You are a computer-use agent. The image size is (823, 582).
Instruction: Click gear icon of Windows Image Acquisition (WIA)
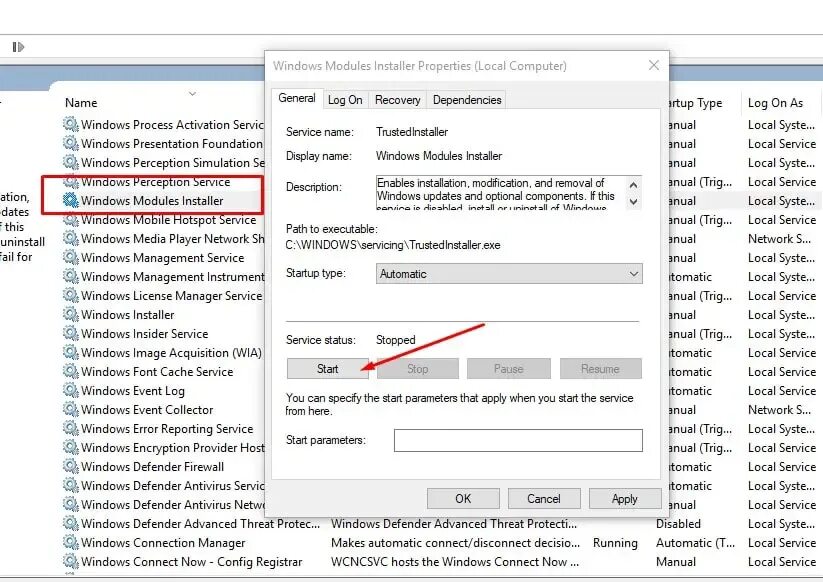point(70,352)
